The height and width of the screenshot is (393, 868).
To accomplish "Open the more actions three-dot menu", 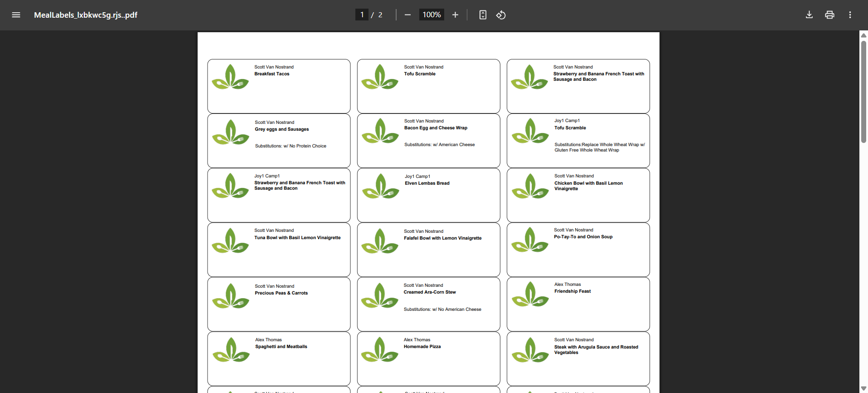I will (x=850, y=15).
